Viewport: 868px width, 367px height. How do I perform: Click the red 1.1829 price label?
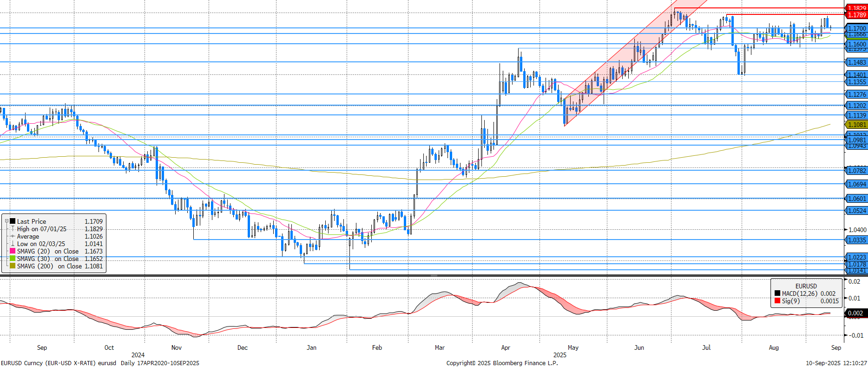point(856,8)
